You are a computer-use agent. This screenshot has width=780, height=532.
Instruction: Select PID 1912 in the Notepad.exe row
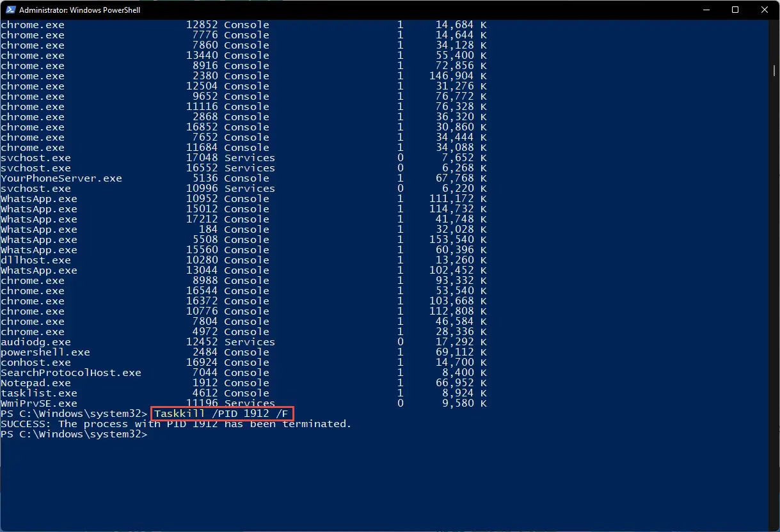tap(205, 383)
